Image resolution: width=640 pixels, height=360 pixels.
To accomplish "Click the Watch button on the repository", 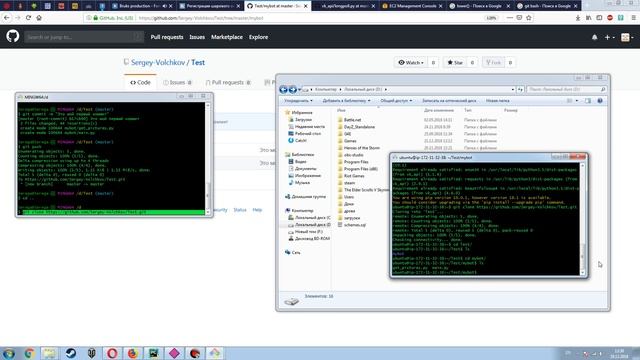I will 411,62.
